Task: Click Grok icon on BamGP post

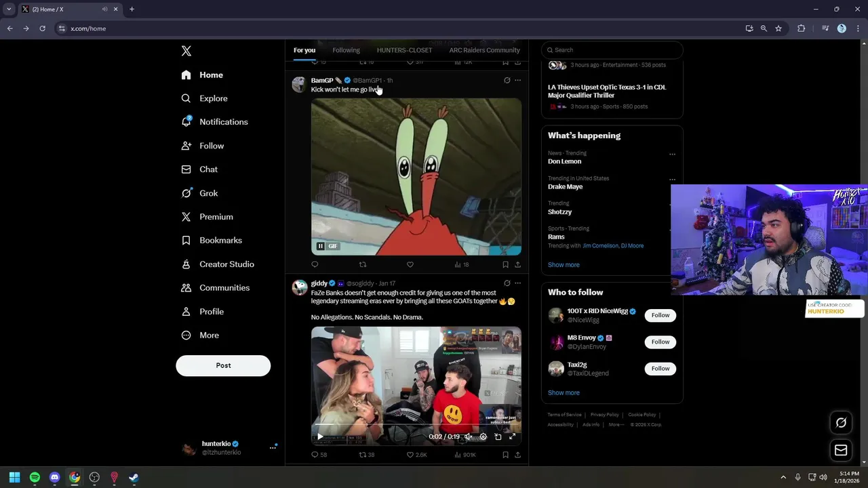Action: click(507, 80)
